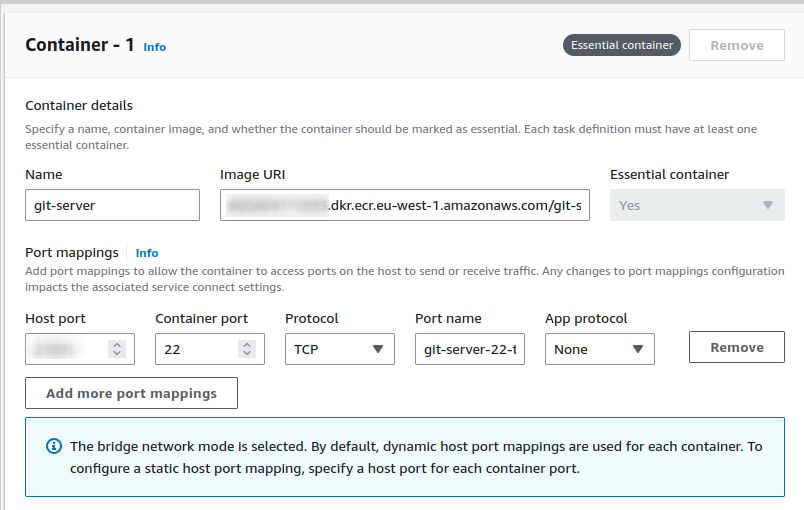The width and height of the screenshot is (804, 510).
Task: Decrease Host port with the down arrow
Action: (x=117, y=354)
